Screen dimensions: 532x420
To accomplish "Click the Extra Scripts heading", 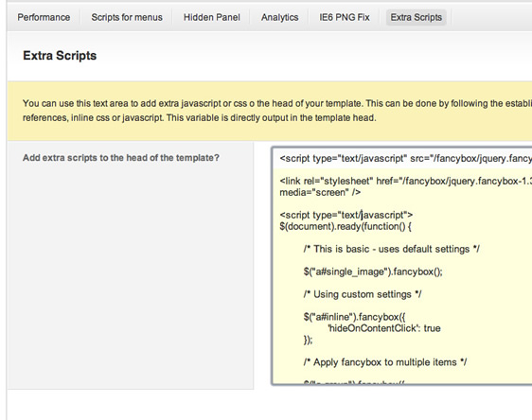I will [60, 56].
